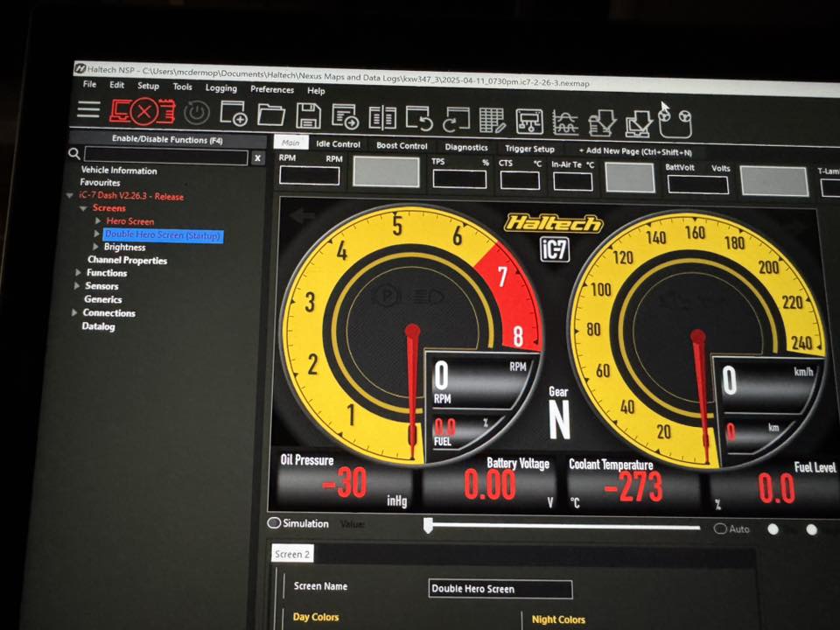The image size is (840, 630).
Task: Open the wiring diagram toolbar icon
Action: pos(529,121)
